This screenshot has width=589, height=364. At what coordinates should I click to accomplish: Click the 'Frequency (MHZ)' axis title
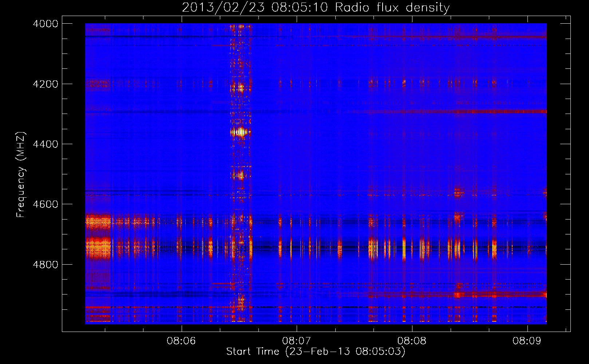pos(21,175)
